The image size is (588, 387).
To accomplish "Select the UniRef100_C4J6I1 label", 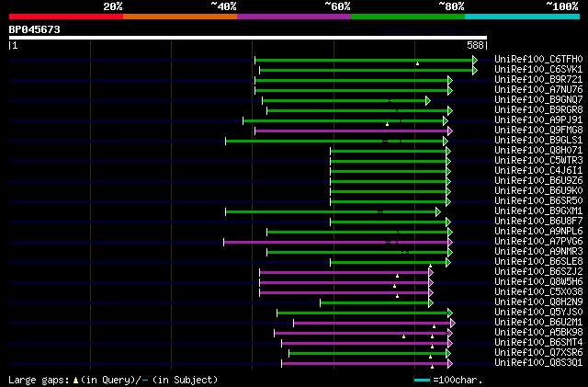I will [x=538, y=171].
